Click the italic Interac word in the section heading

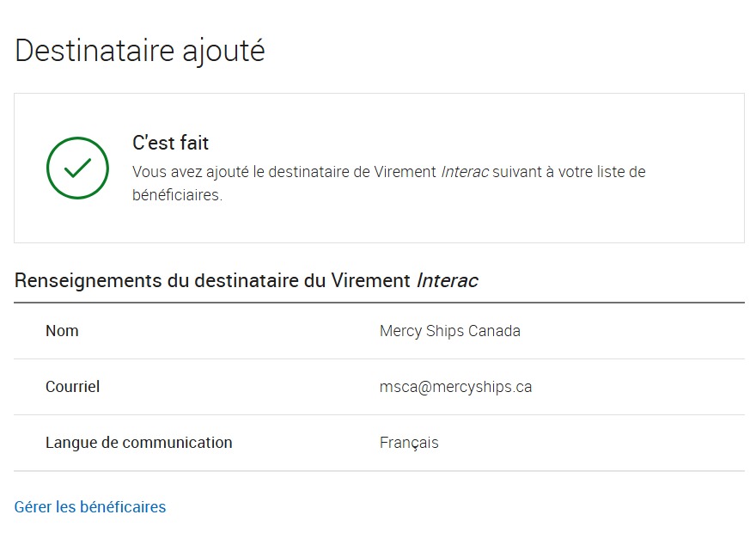tap(447, 281)
